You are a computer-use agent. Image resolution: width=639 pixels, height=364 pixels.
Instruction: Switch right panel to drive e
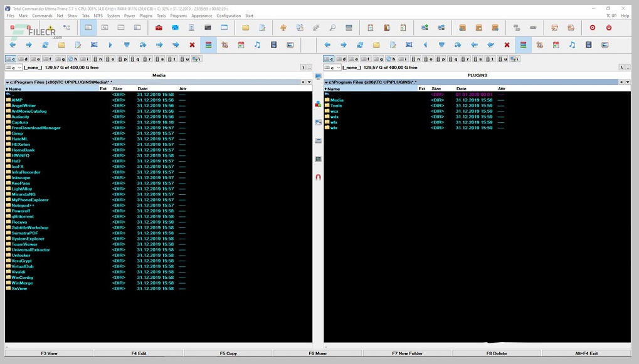(x=353, y=59)
